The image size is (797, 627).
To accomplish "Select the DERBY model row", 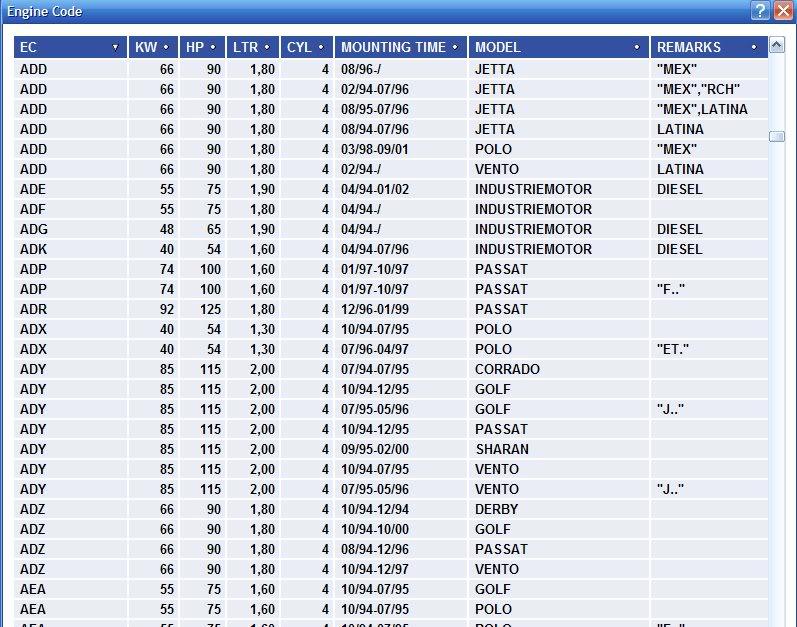I will [496, 509].
